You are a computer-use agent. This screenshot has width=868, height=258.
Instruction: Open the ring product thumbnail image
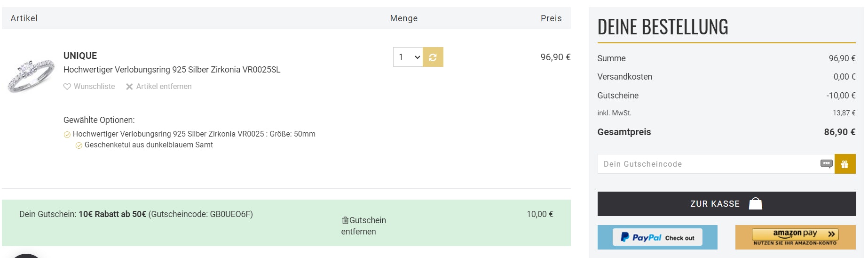31,75
